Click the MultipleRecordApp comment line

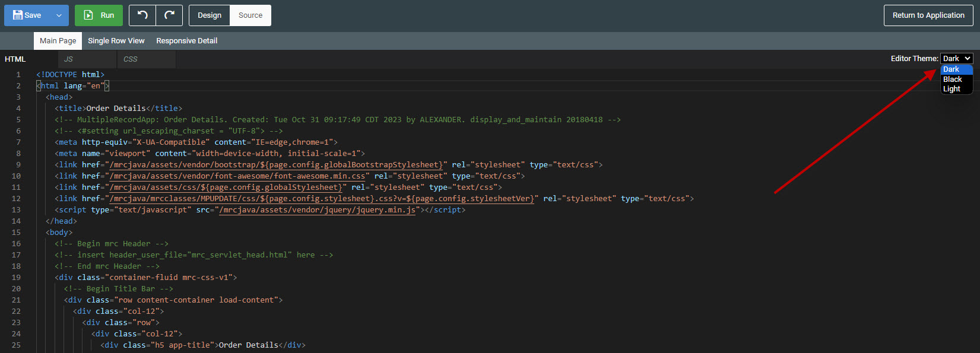click(x=338, y=120)
